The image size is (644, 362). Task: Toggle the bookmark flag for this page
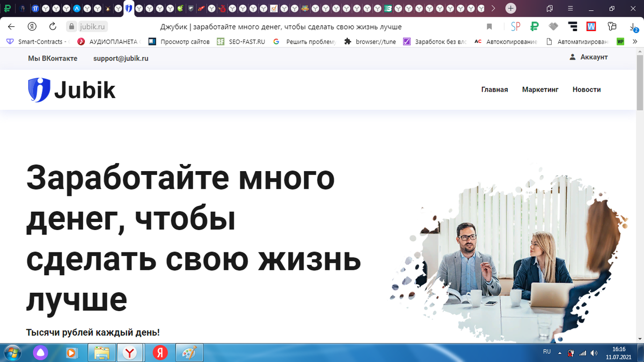click(x=489, y=25)
